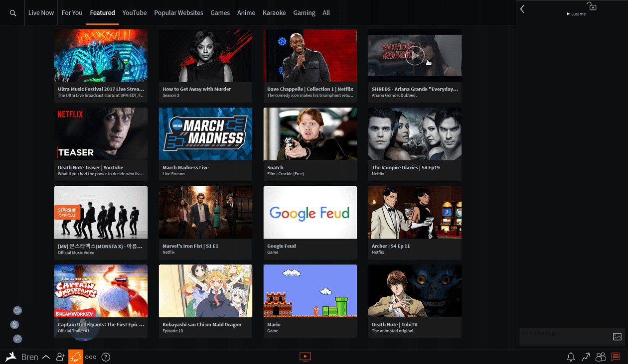Click 'Official Trailer #1' subtitle
Image resolution: width=628 pixels, height=364 pixels.
coord(74,331)
